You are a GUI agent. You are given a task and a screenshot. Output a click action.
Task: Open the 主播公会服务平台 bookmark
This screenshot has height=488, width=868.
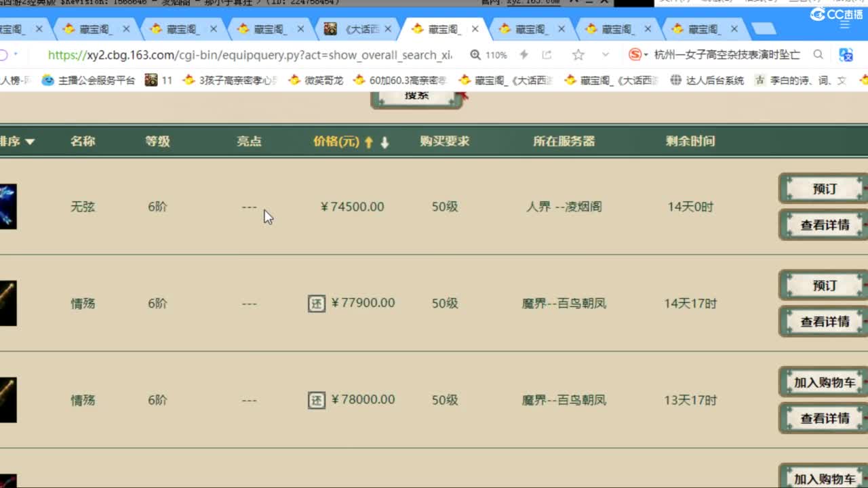pos(88,80)
